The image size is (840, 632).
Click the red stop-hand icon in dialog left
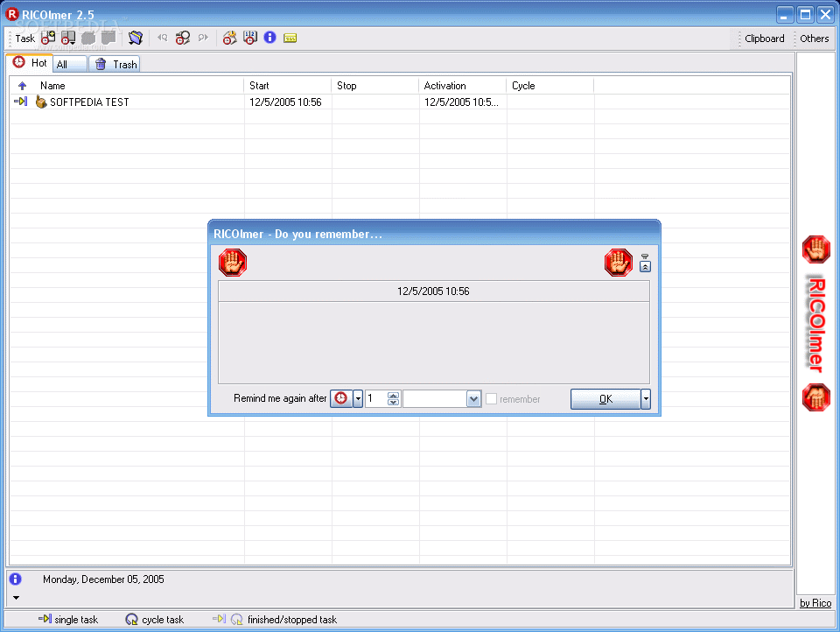click(x=233, y=263)
